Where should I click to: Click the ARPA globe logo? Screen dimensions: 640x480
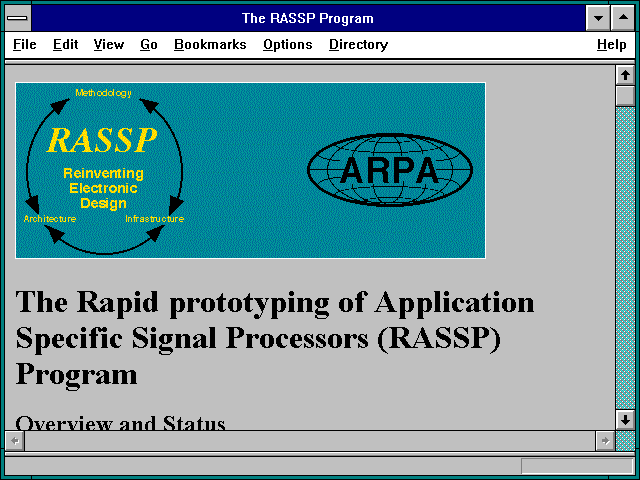[390, 169]
